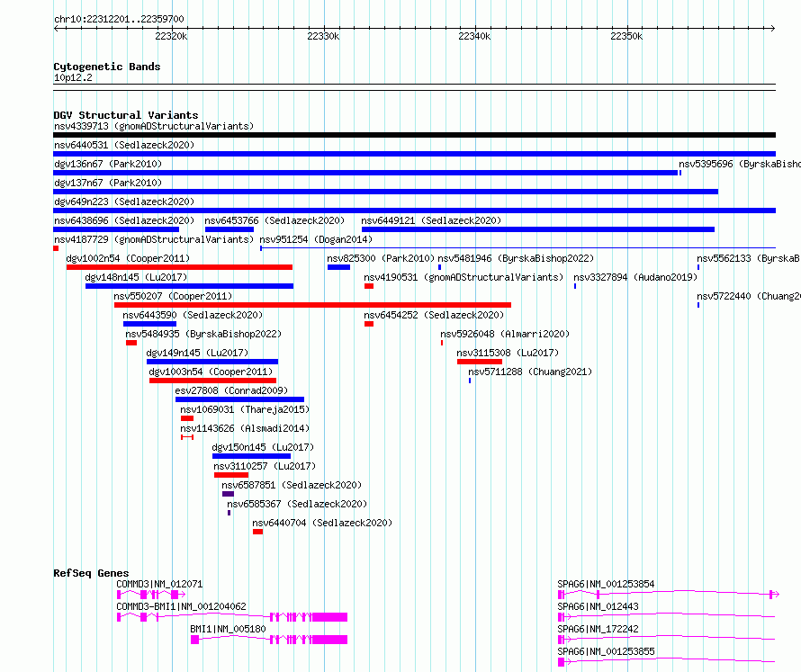
Task: Click the nsv4339713 black variant bar
Action: click(414, 135)
